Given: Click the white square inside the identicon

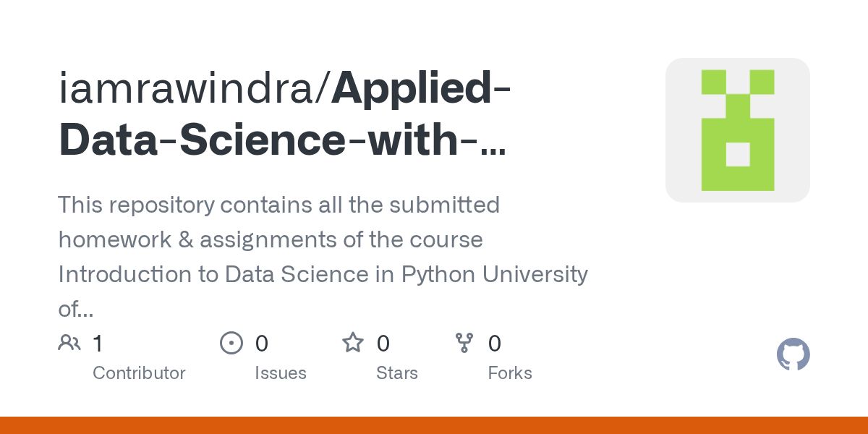Looking at the screenshot, I should tap(738, 155).
